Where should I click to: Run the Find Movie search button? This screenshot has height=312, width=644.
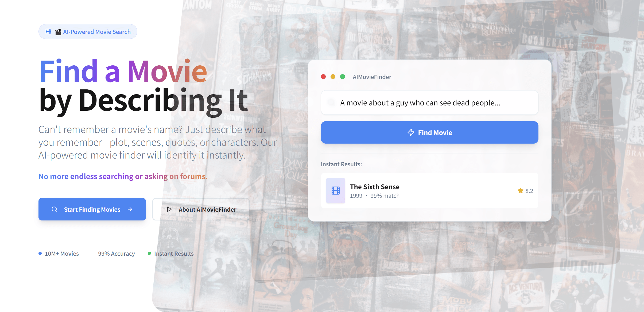tap(430, 132)
